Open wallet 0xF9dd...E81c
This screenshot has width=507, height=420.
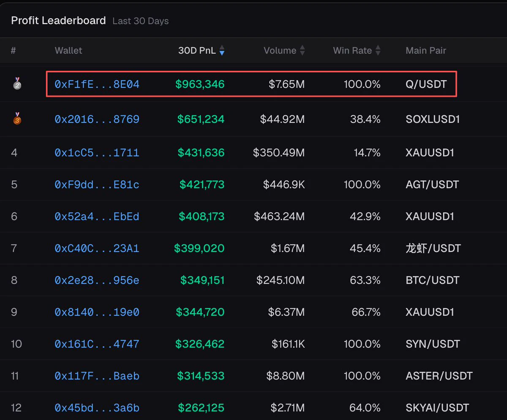pos(97,184)
